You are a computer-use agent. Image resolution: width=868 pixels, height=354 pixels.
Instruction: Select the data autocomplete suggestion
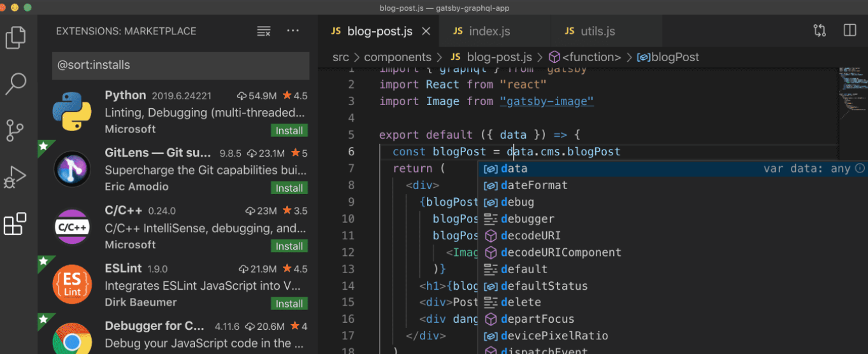click(x=673, y=169)
